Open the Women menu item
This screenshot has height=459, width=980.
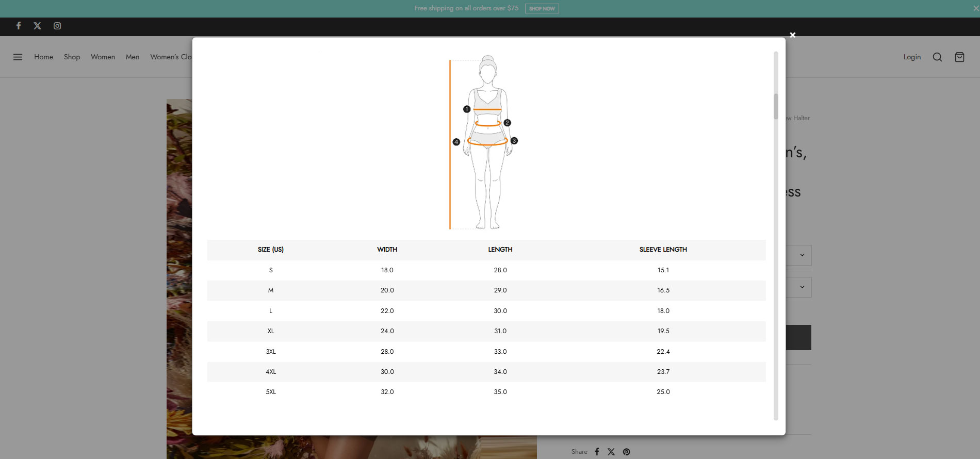coord(103,57)
